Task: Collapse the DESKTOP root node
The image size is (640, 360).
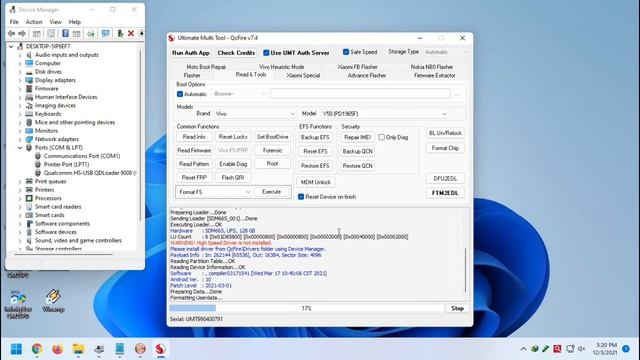Action: pyautogui.click(x=11, y=47)
